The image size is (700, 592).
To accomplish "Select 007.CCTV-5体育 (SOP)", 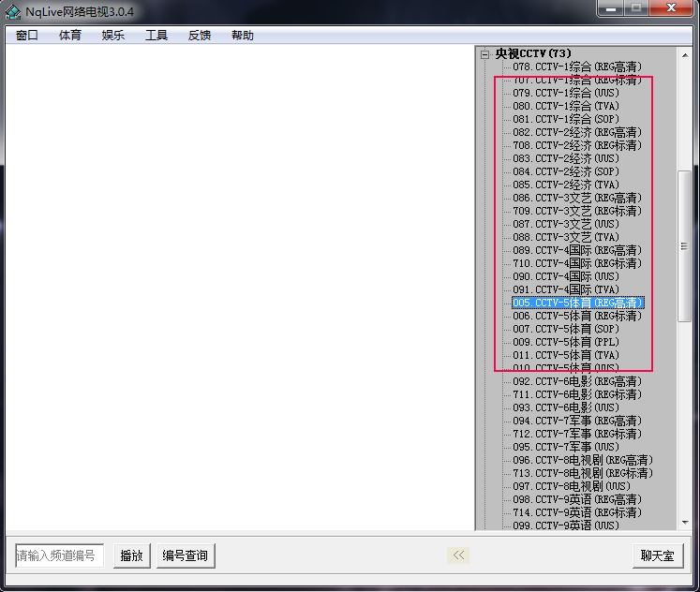I will coord(566,329).
